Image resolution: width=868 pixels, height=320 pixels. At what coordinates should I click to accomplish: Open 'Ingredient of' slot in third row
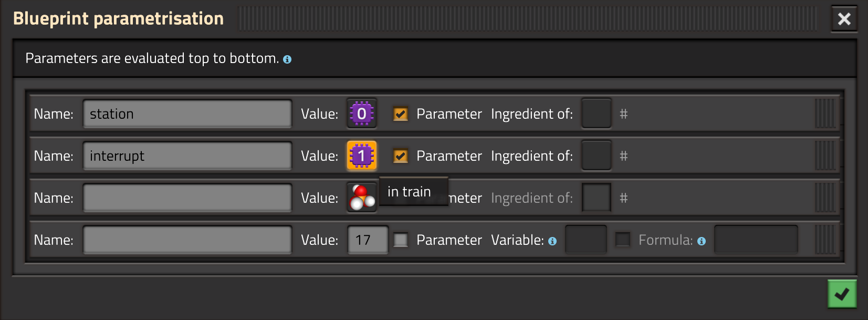pos(597,198)
